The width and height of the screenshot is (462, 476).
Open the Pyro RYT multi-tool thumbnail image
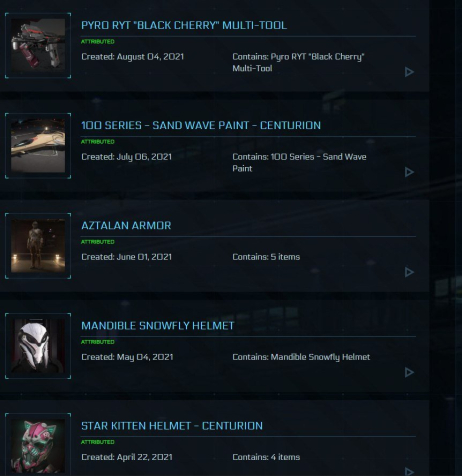coord(38,46)
